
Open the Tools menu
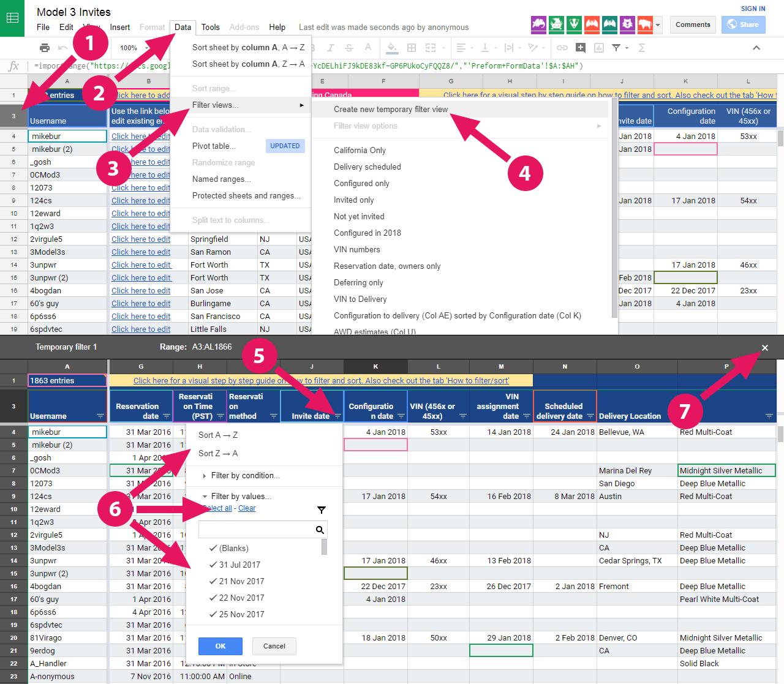[x=210, y=27]
